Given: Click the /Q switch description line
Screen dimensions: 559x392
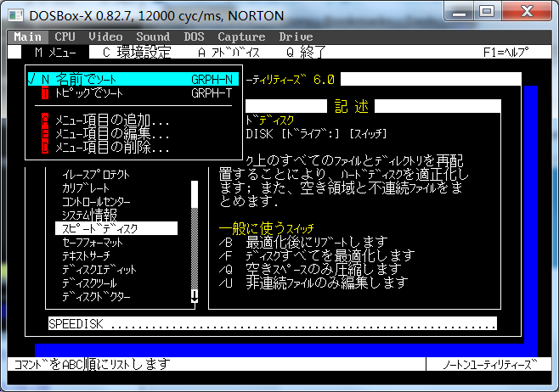Looking at the screenshot, I should pos(310,270).
